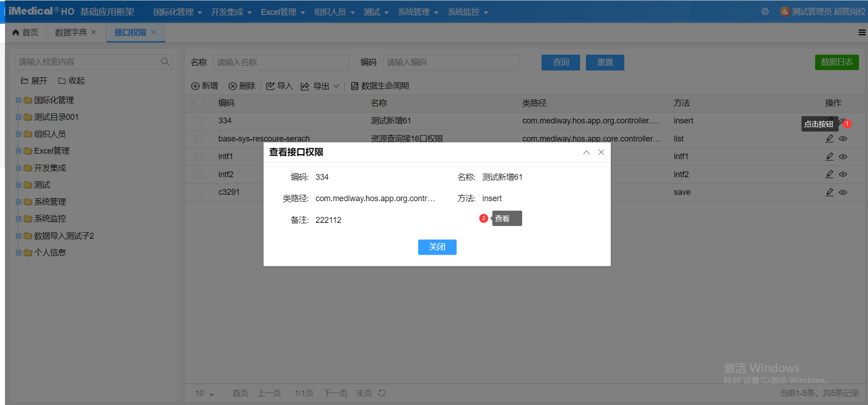Click the search magnifier in the tree search box
This screenshot has height=405, width=868.
[x=165, y=62]
